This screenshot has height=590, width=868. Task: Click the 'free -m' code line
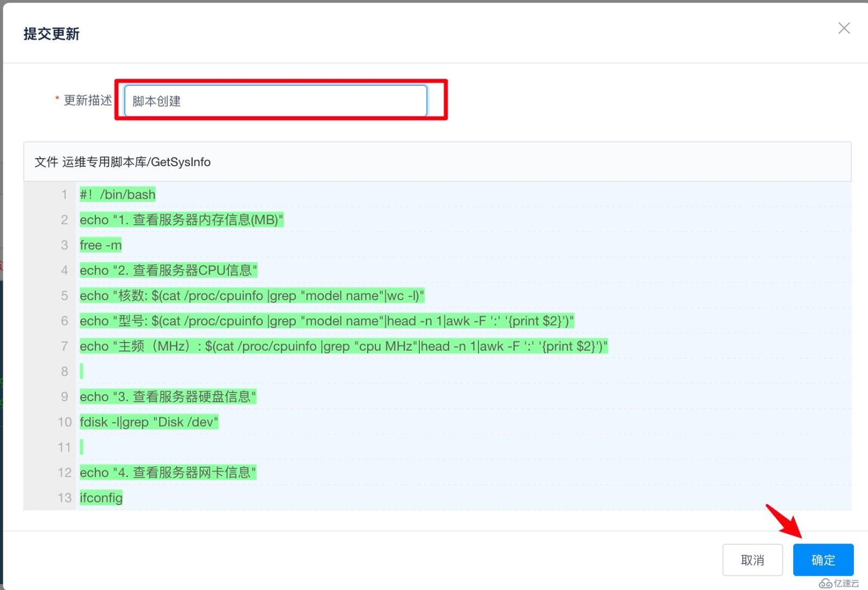[x=101, y=245]
